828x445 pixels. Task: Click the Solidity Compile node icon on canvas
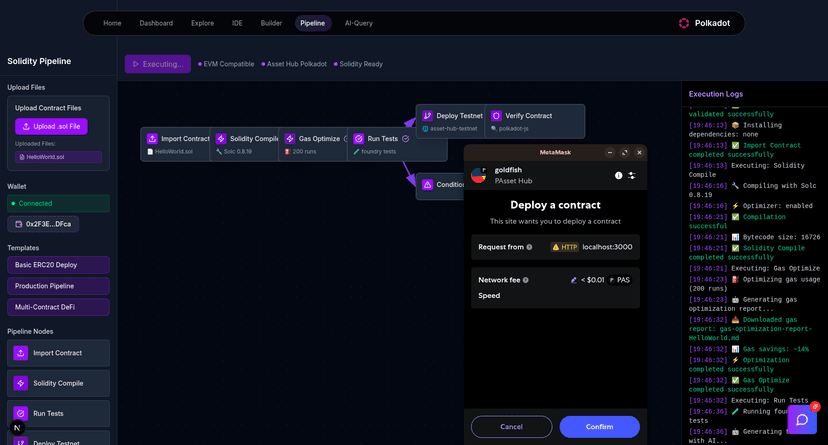(x=221, y=139)
